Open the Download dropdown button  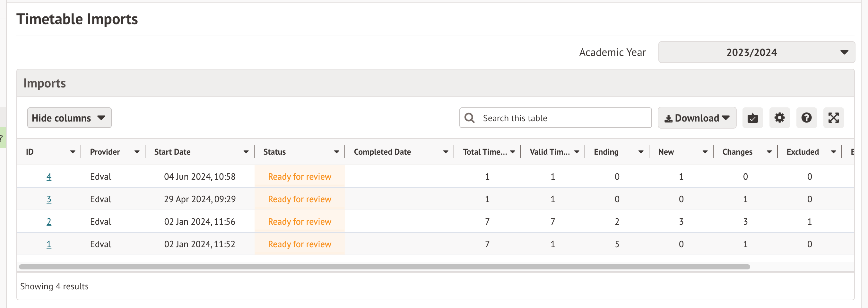click(x=697, y=118)
